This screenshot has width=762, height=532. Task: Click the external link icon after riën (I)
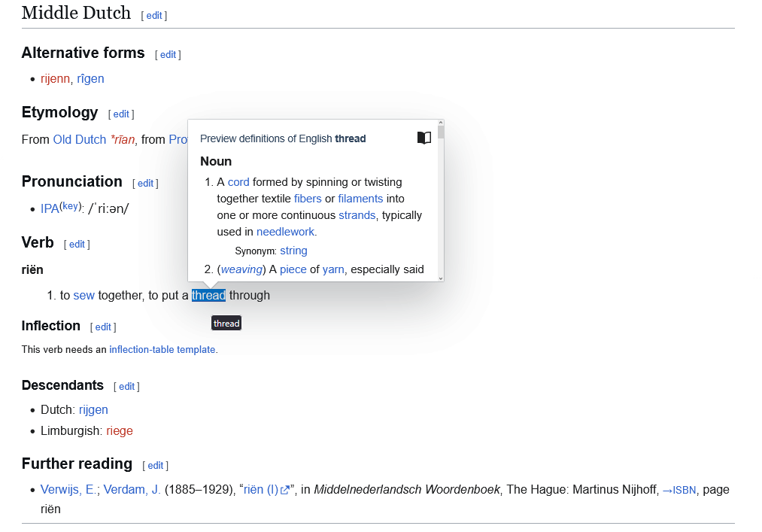coord(285,490)
